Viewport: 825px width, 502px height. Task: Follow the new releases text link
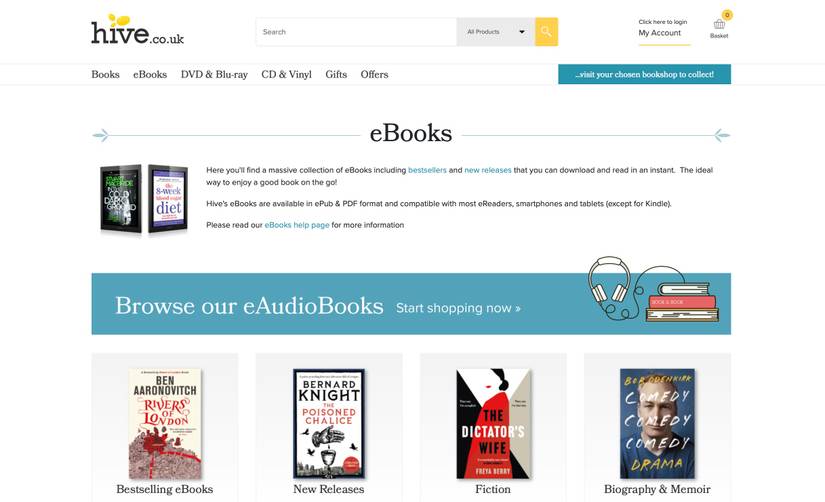[488, 170]
